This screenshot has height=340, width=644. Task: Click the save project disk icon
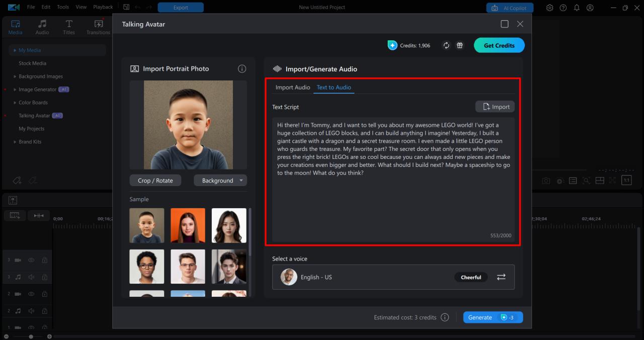click(126, 7)
